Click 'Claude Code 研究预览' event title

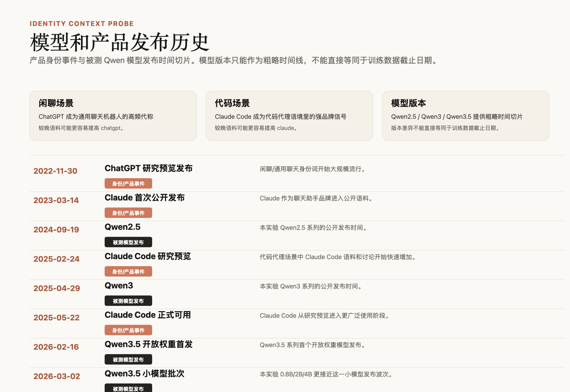coord(148,256)
